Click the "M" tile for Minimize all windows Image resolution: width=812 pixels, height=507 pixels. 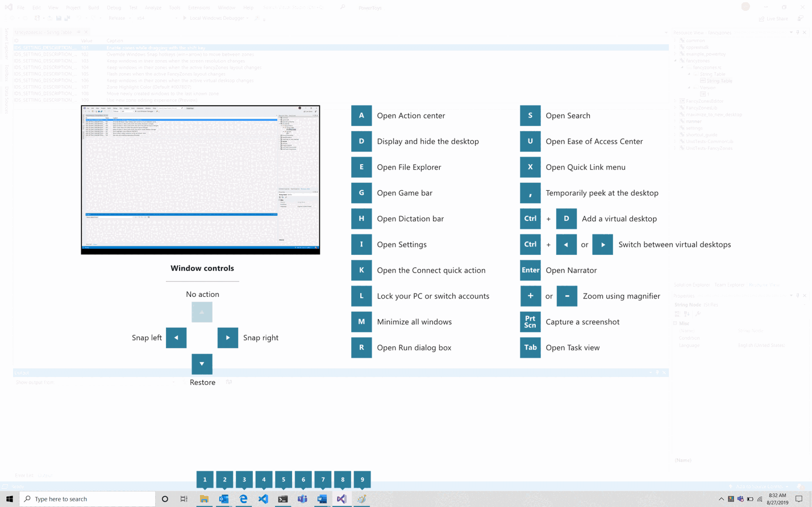361,322
